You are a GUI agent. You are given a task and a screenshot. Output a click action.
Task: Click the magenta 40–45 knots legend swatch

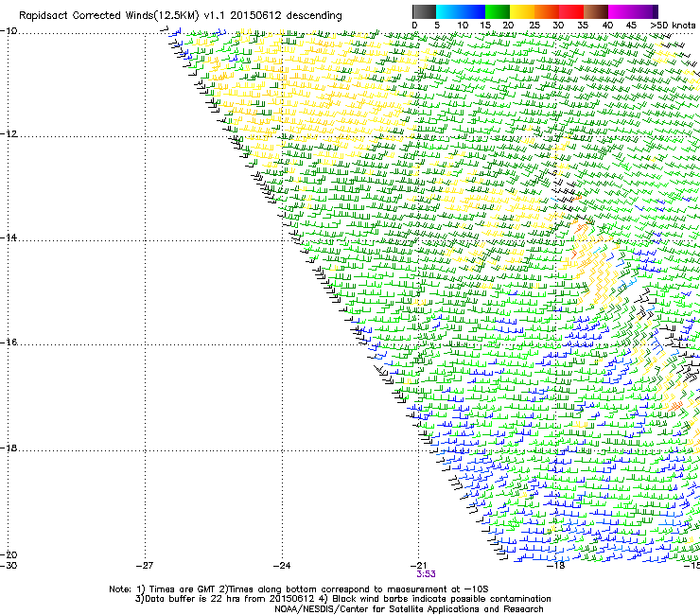621,11
